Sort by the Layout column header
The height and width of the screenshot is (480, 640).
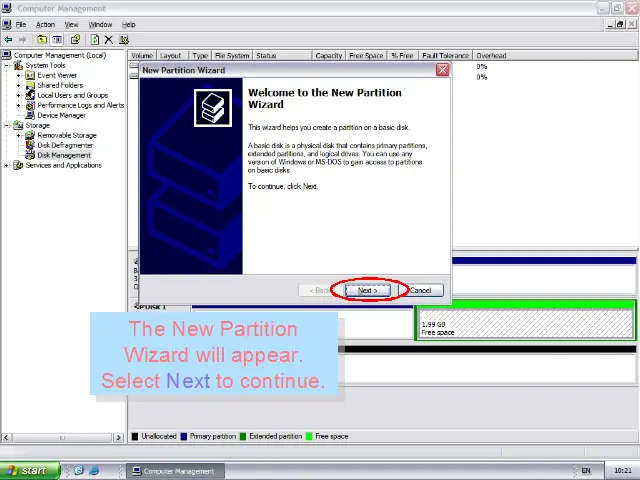[x=173, y=56]
